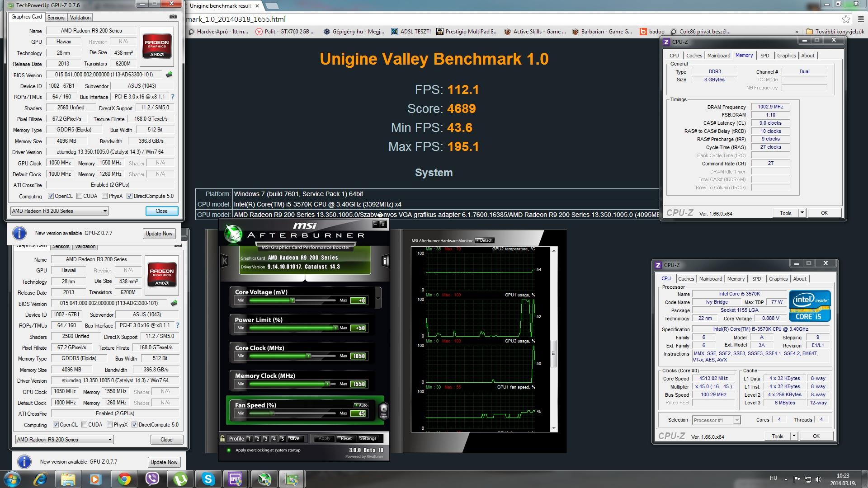
Task: Open Viber from the taskbar
Action: (152, 479)
